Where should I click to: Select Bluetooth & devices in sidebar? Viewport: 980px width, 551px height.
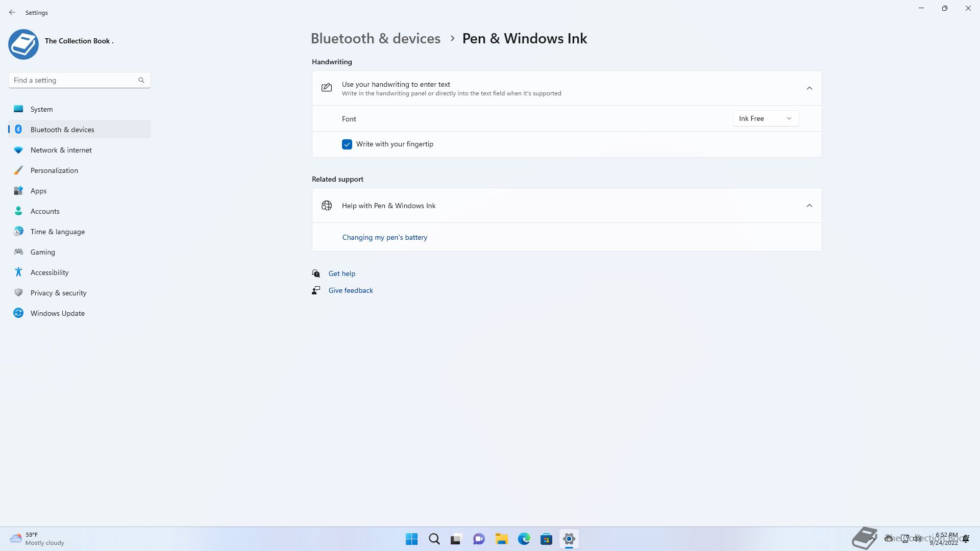click(x=80, y=130)
